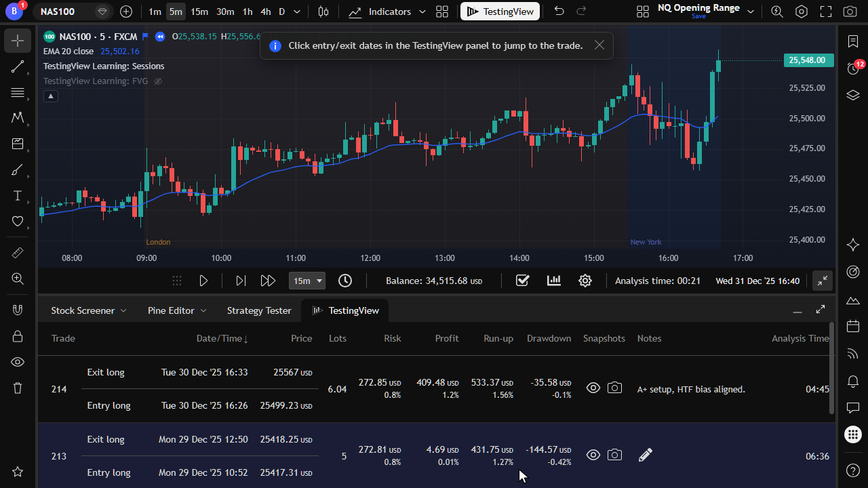Edit the note for trade 213
Image resolution: width=868 pixels, height=488 pixels.
(x=646, y=455)
